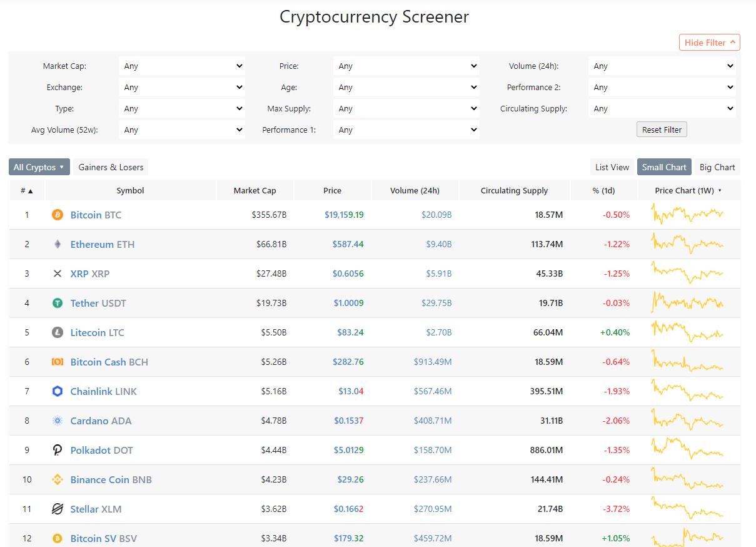
Task: Click the Chainlink hexagon logo icon
Action: click(x=58, y=391)
